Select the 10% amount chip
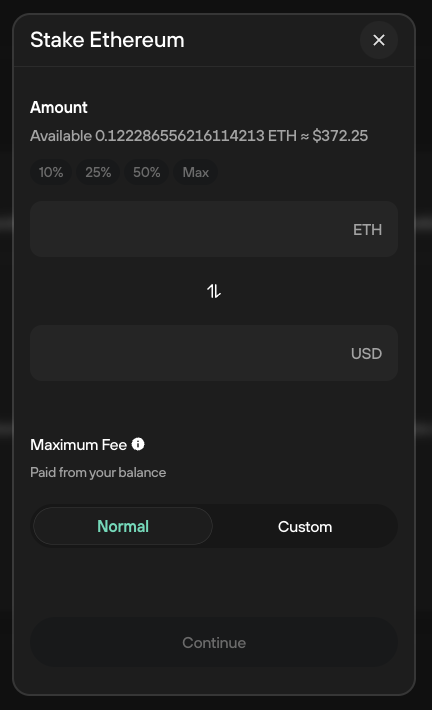Image resolution: width=432 pixels, height=710 pixels. 51,172
